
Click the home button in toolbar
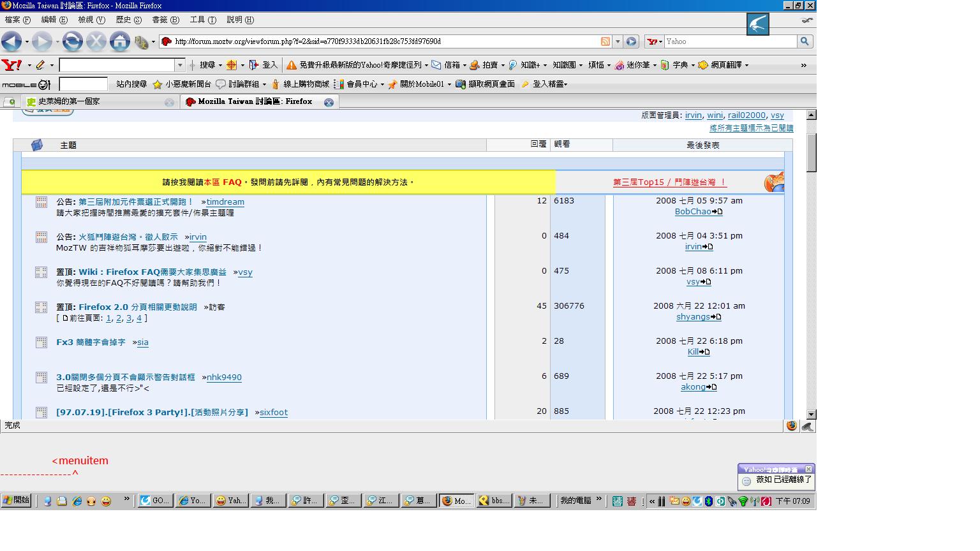[x=119, y=42]
